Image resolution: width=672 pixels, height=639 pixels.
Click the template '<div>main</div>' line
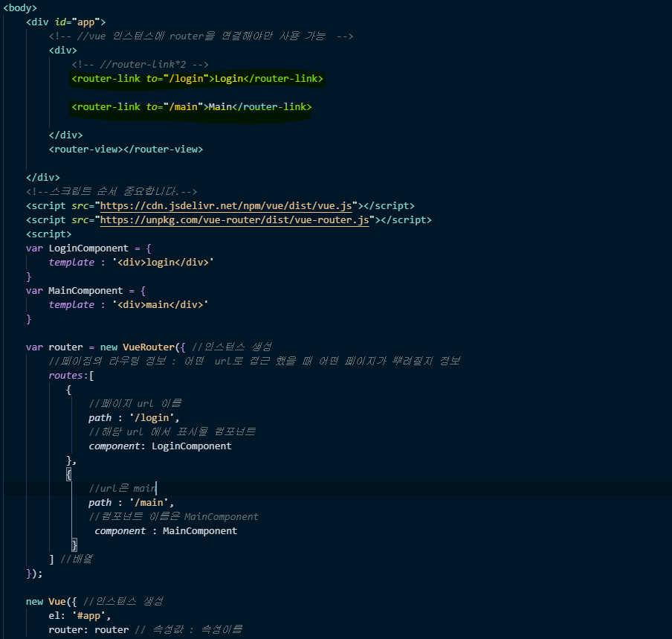(128, 305)
